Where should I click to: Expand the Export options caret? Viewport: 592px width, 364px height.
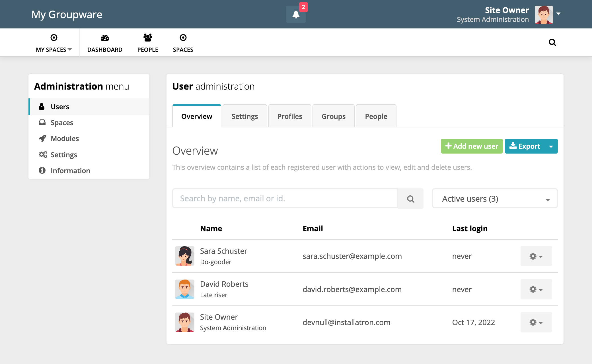[551, 146]
